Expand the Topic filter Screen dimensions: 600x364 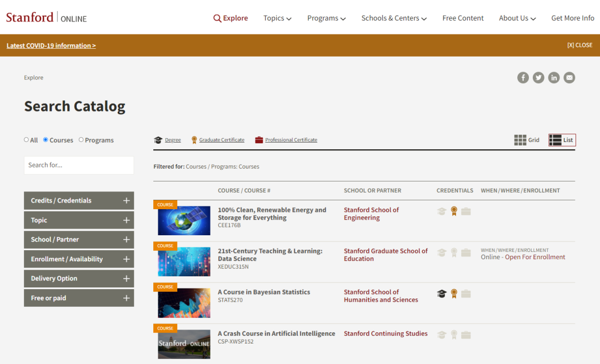[x=79, y=220]
